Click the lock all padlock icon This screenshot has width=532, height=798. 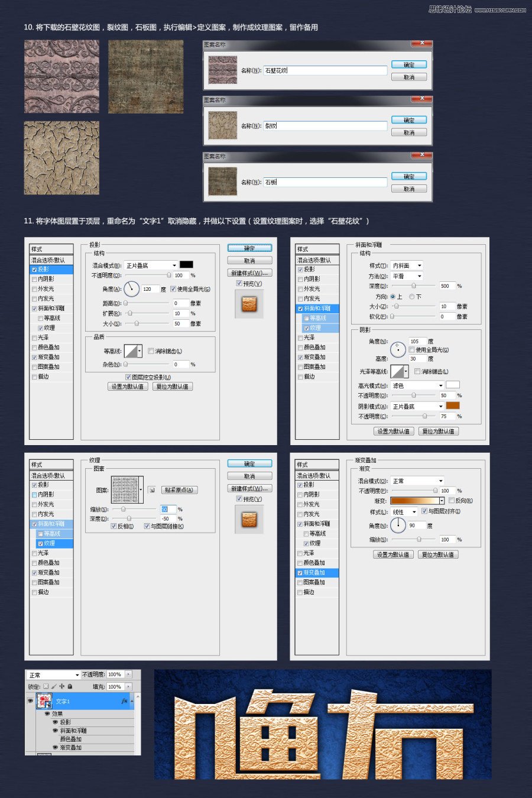pos(70,686)
